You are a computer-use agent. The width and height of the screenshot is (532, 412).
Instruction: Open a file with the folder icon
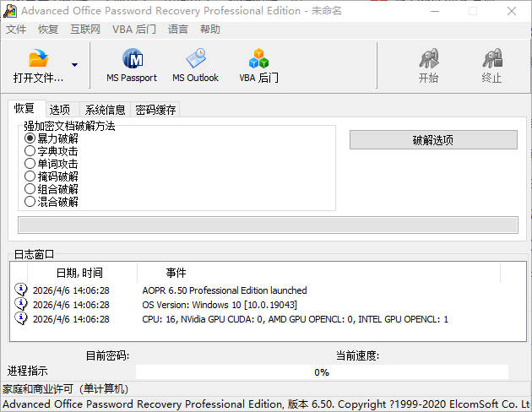[x=38, y=58]
